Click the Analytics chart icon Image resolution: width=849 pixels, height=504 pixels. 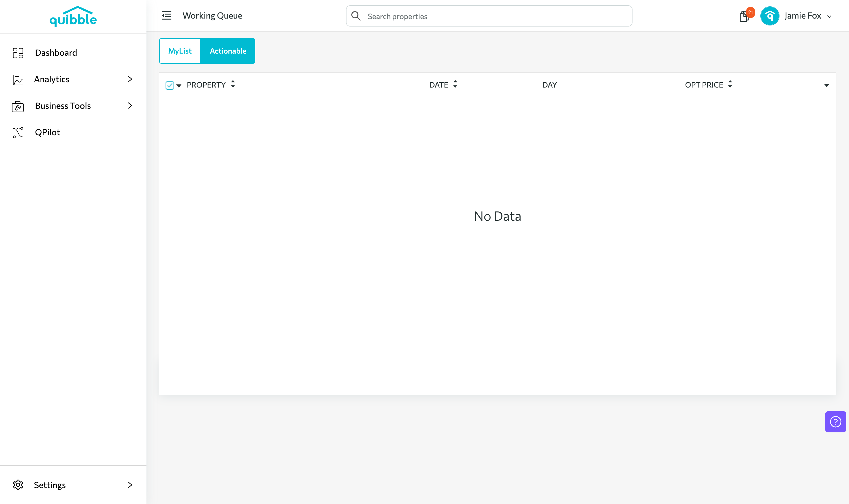point(18,80)
